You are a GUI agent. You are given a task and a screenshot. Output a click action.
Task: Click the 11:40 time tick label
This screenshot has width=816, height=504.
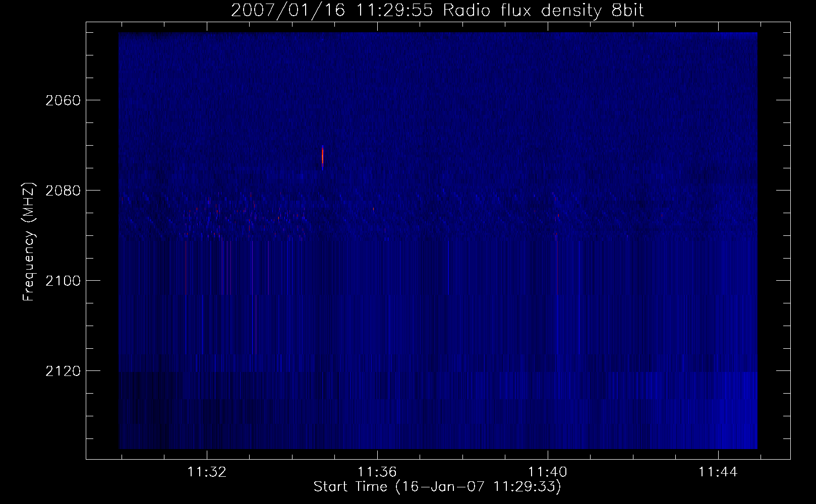pyautogui.click(x=548, y=472)
